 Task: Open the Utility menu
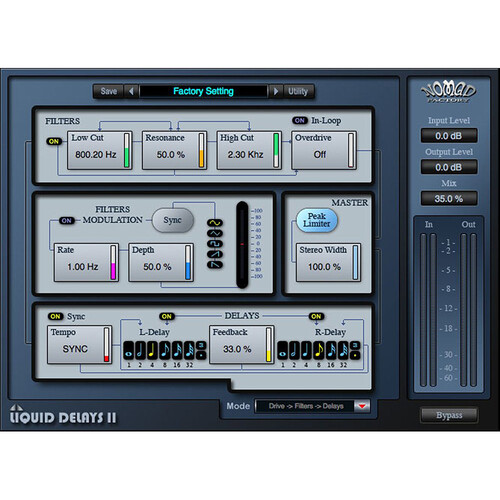[298, 91]
